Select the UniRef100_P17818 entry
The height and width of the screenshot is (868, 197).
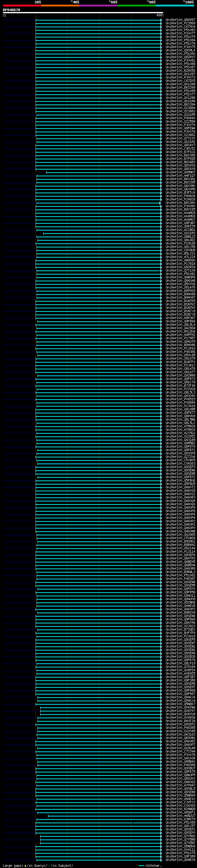(x=180, y=264)
